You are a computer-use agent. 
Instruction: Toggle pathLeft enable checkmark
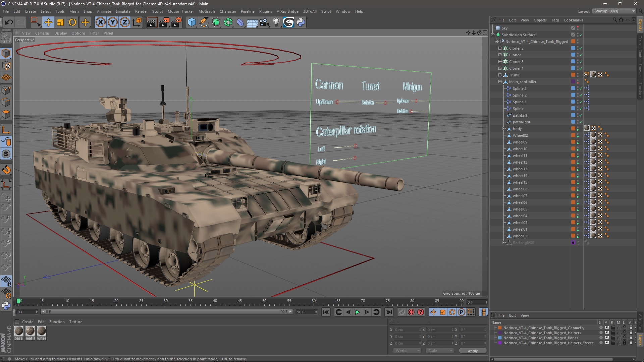[x=581, y=115]
